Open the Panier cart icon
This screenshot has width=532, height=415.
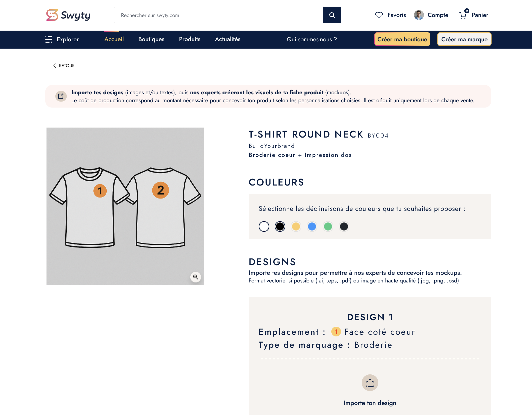[x=463, y=15]
